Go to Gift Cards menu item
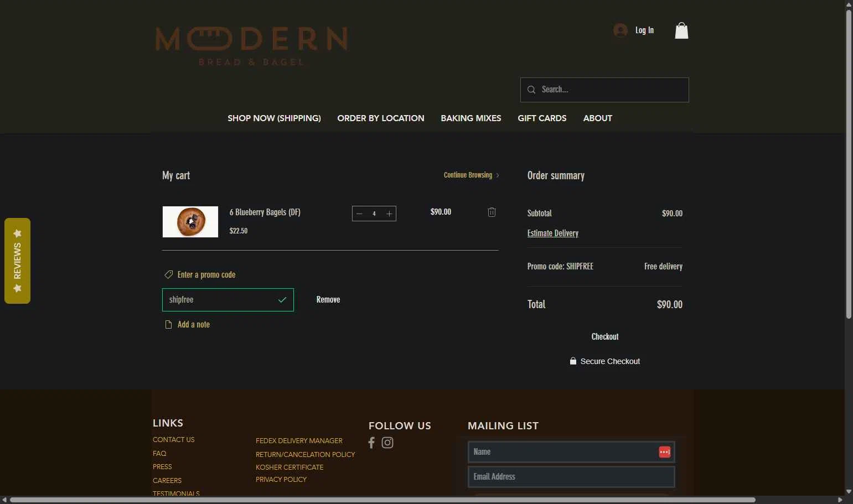Screen dimensions: 853x504 tap(542, 118)
